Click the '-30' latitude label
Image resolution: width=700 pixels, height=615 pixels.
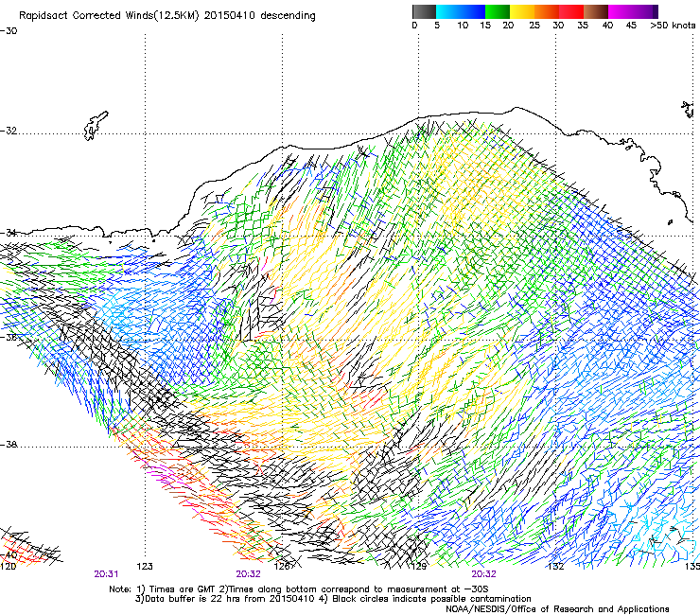pos(9,31)
